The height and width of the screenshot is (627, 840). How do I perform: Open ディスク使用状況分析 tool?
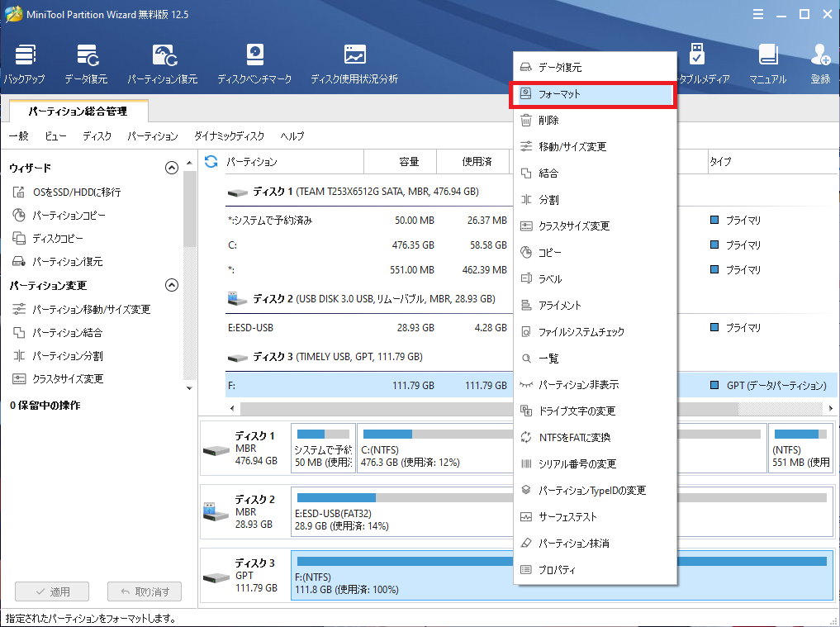point(354,64)
